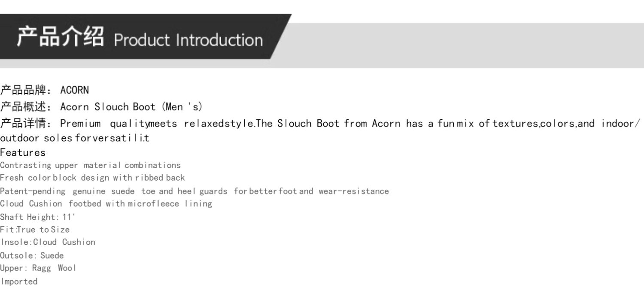Screen dimensions: 644x303
Task: Click the Features heading
Action: (x=23, y=152)
